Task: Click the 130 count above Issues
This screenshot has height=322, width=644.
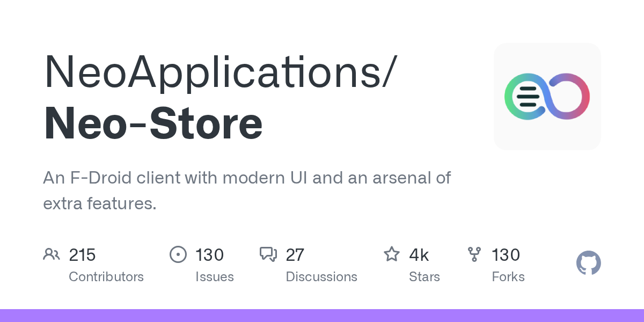Action: click(x=209, y=254)
